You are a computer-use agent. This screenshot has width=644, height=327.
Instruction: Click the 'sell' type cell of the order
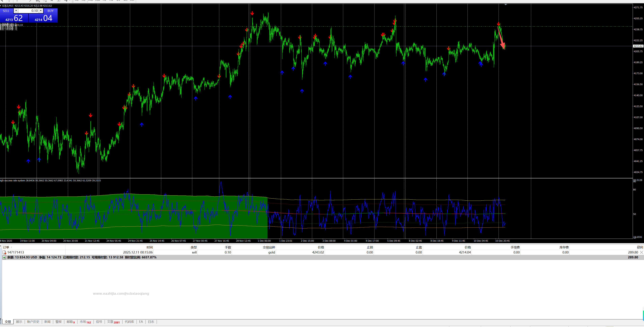pos(194,252)
